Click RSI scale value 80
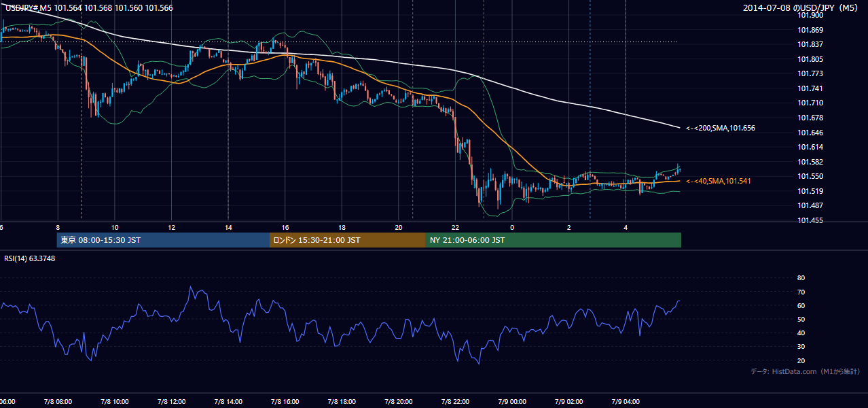 (801, 278)
